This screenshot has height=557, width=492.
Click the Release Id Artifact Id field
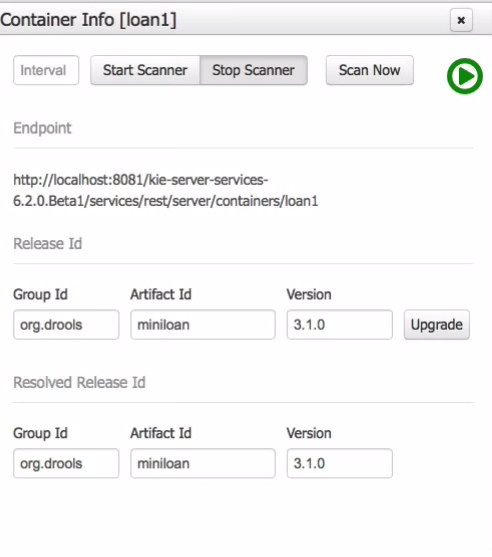click(203, 325)
